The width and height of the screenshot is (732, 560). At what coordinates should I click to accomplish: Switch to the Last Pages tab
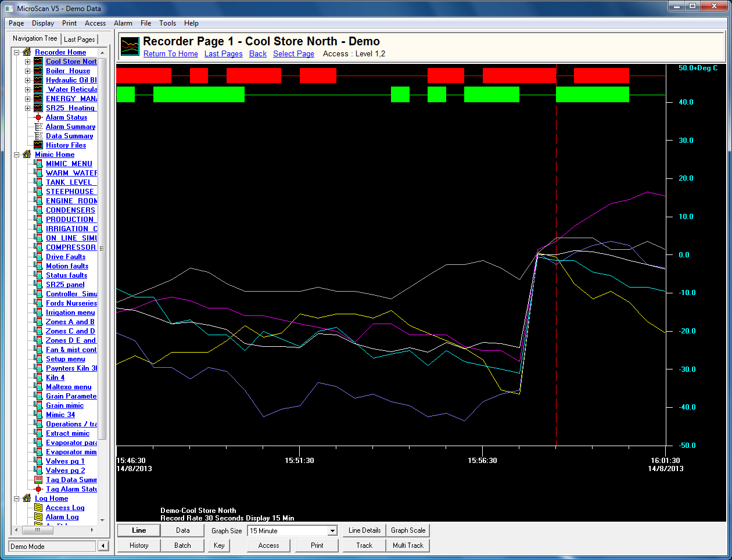(80, 40)
